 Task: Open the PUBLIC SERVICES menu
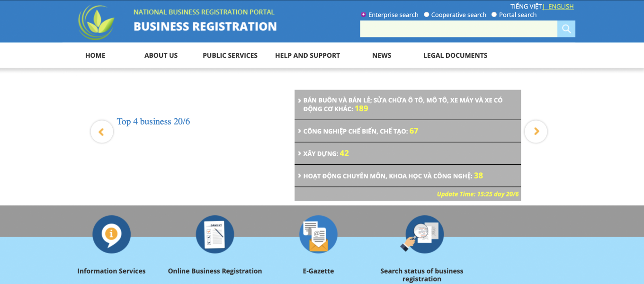(x=230, y=55)
